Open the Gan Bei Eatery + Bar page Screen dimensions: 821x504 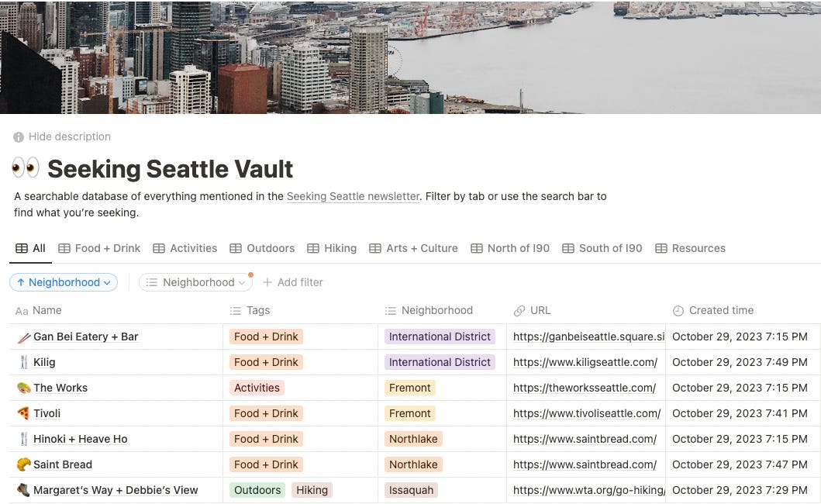pos(86,337)
